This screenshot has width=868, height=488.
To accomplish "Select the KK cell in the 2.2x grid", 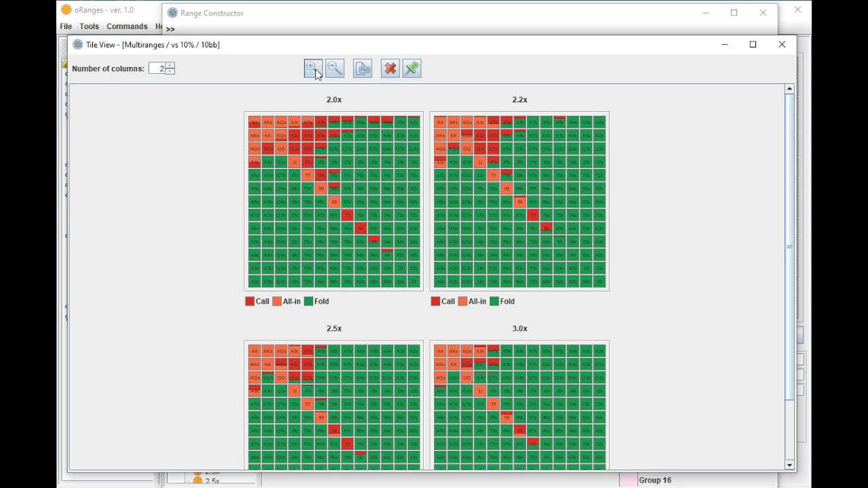I will [454, 136].
